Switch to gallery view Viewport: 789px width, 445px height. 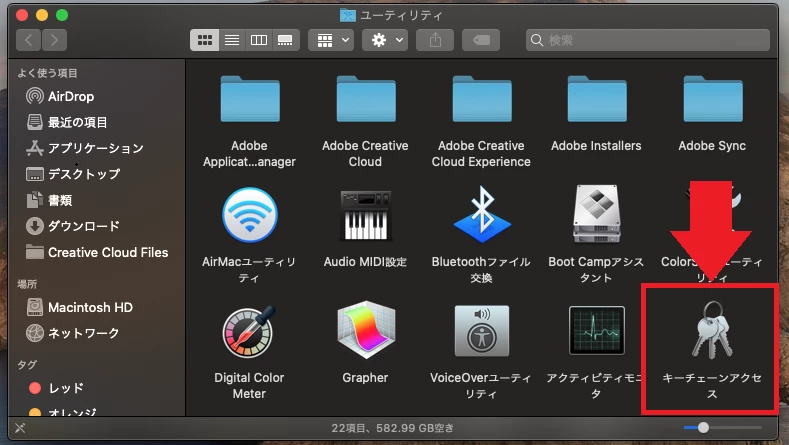coord(285,40)
